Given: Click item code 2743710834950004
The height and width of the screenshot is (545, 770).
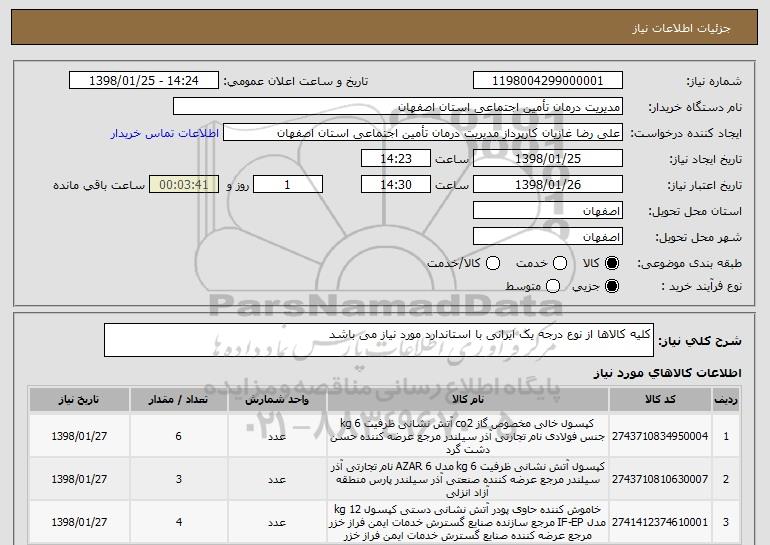Looking at the screenshot, I should click(660, 436).
